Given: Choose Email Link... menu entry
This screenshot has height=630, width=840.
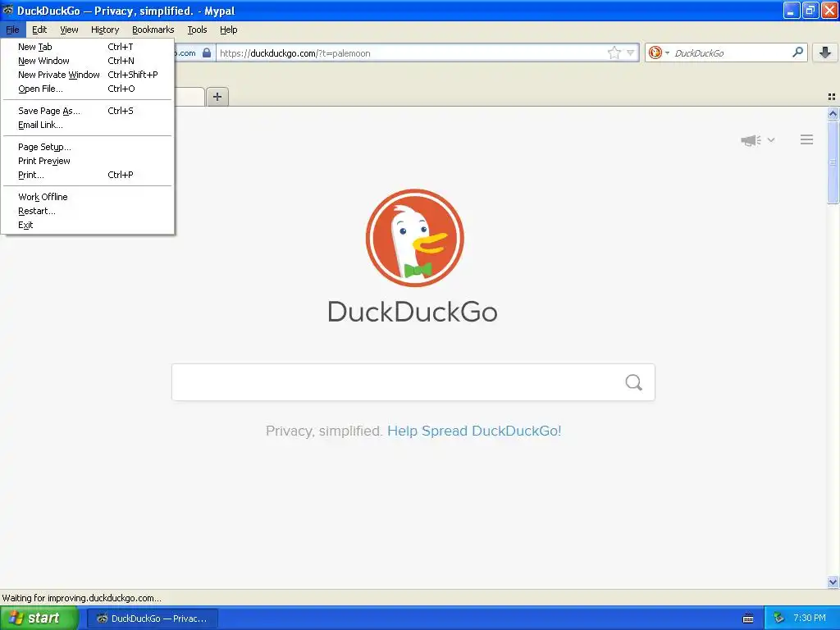Looking at the screenshot, I should click(x=87, y=125).
